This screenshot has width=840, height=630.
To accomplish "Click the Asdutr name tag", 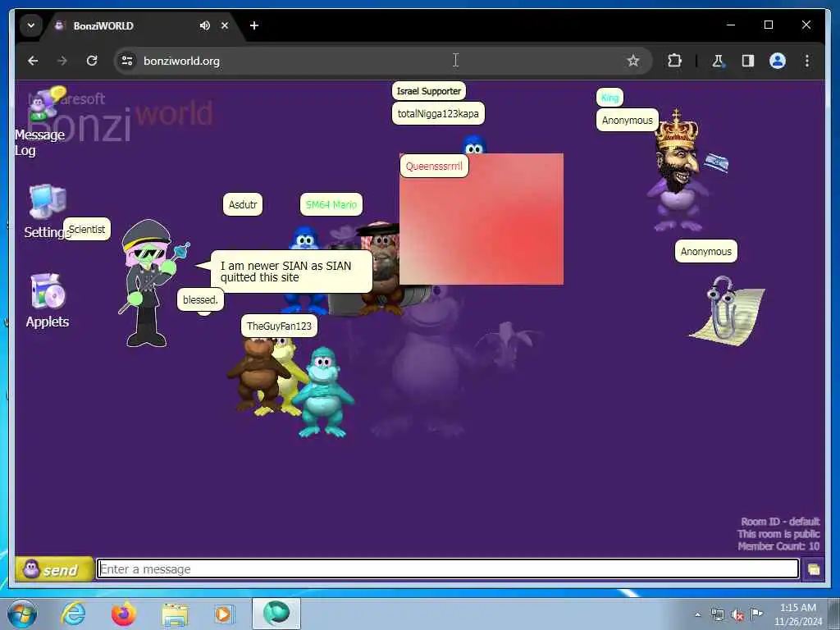I will tap(243, 204).
